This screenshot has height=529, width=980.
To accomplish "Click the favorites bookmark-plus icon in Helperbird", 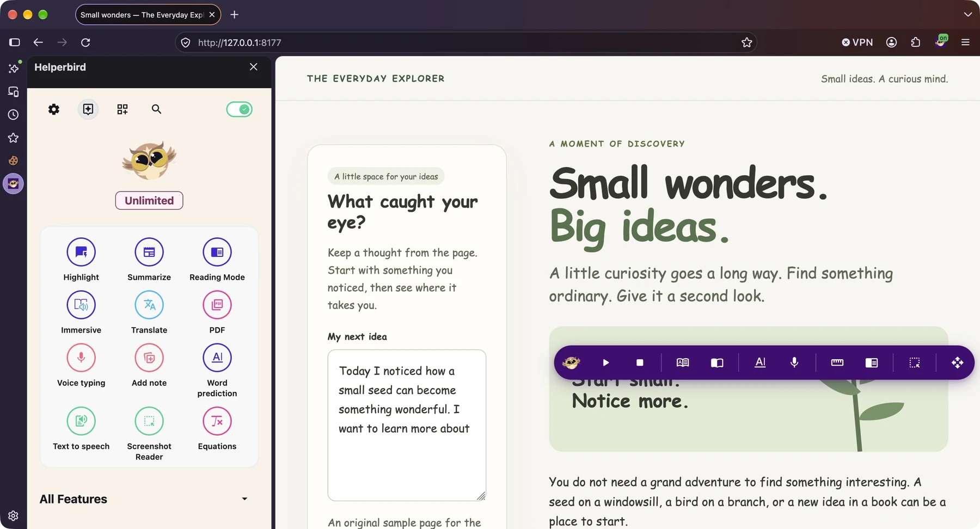I will [x=88, y=109].
